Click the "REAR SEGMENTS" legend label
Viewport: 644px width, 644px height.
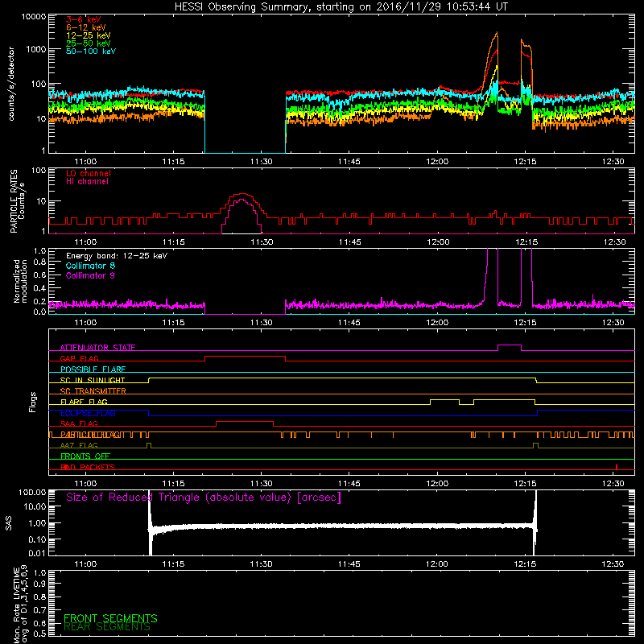pyautogui.click(x=107, y=627)
